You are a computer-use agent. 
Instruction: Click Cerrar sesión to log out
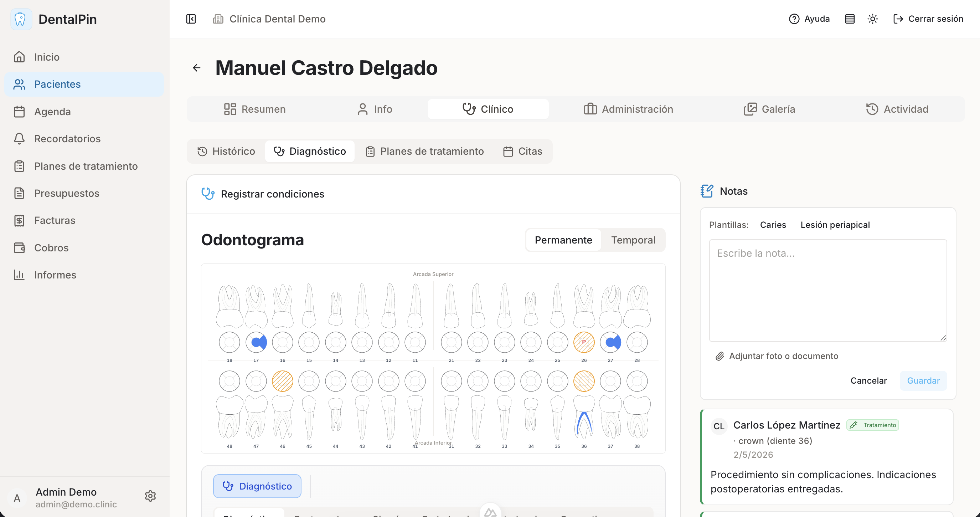coord(928,19)
